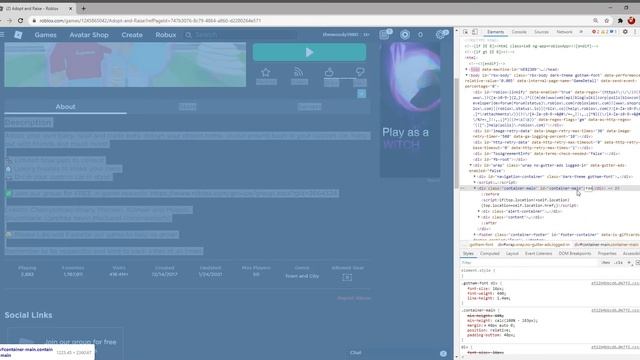Collapse the div id wrap node
The height and width of the screenshot is (360, 640).
[471, 165]
